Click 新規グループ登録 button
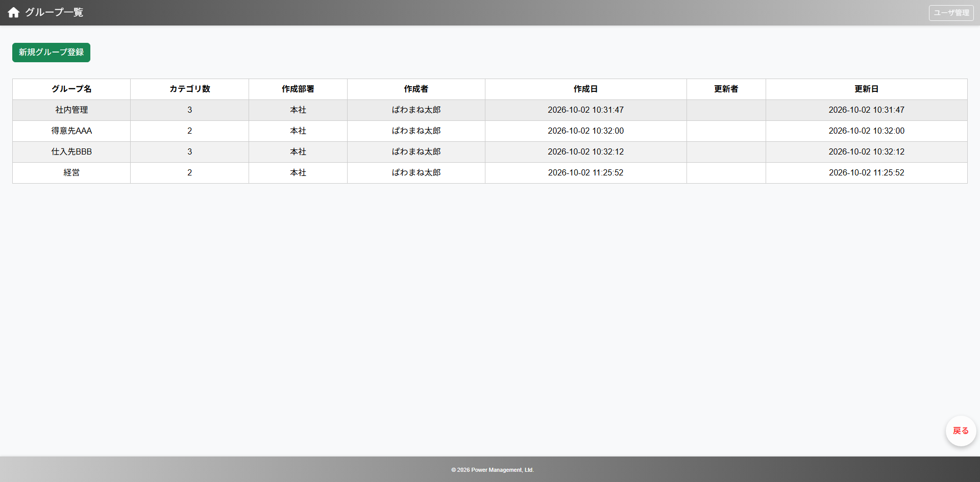The width and height of the screenshot is (980, 482). pyautogui.click(x=51, y=53)
